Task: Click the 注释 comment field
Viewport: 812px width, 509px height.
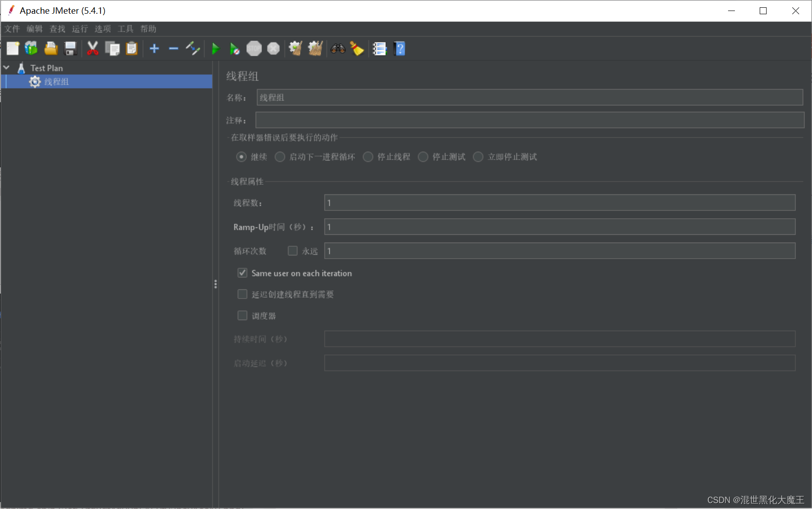Action: (x=530, y=120)
